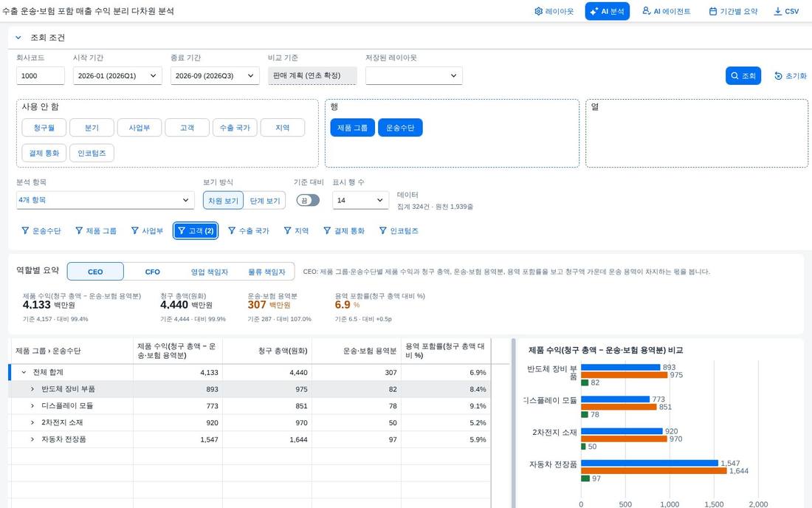Select the unused 결제 통화 chip

[44, 153]
